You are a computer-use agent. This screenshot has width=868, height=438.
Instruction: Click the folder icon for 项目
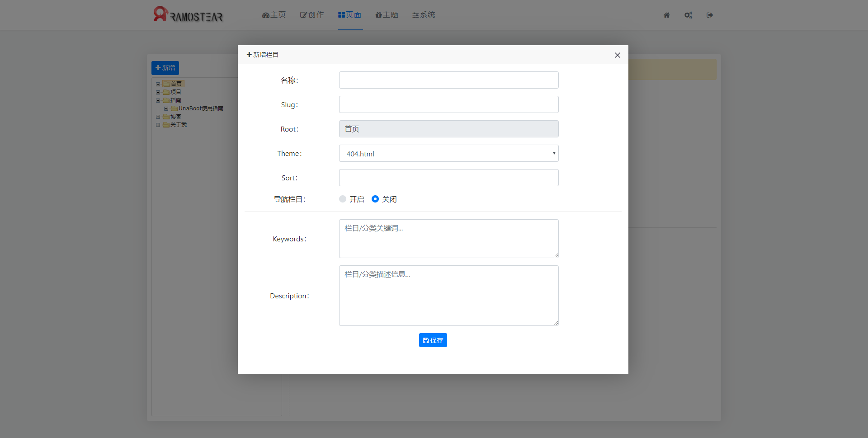[x=166, y=92]
